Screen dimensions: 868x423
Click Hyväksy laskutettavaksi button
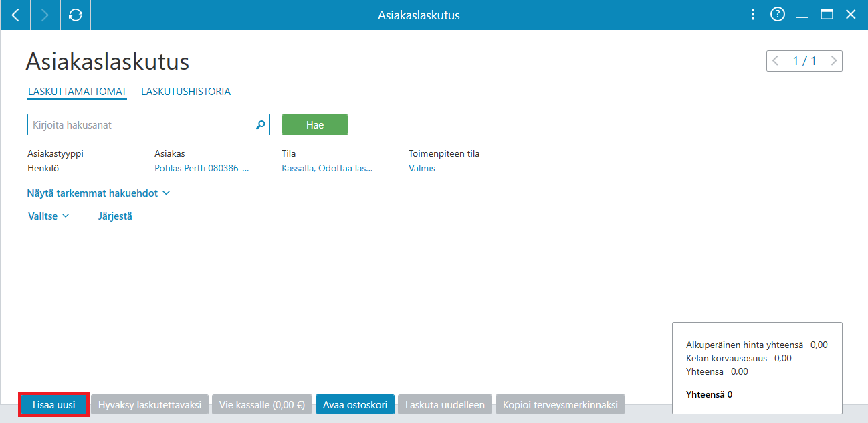[x=150, y=405]
